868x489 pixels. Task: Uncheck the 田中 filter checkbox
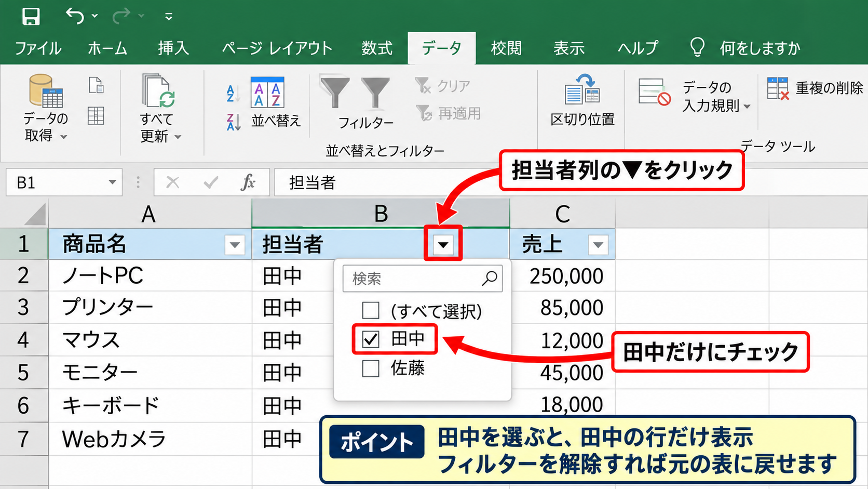370,339
